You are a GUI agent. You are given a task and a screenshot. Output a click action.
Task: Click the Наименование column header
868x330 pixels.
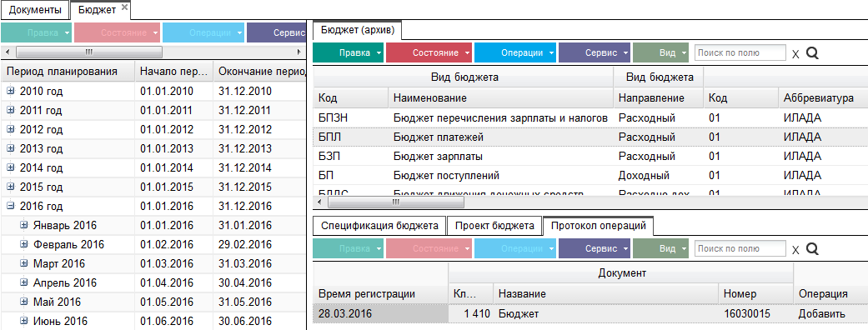tap(501, 98)
